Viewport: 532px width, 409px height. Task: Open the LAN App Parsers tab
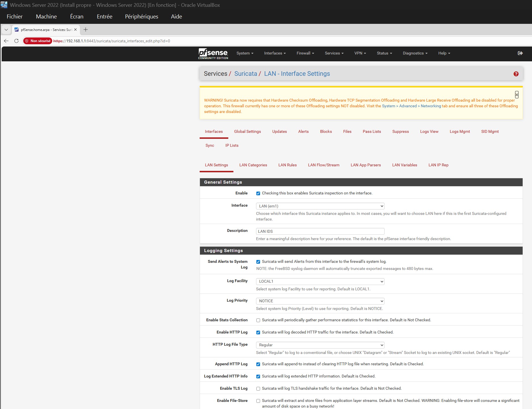[366, 165]
